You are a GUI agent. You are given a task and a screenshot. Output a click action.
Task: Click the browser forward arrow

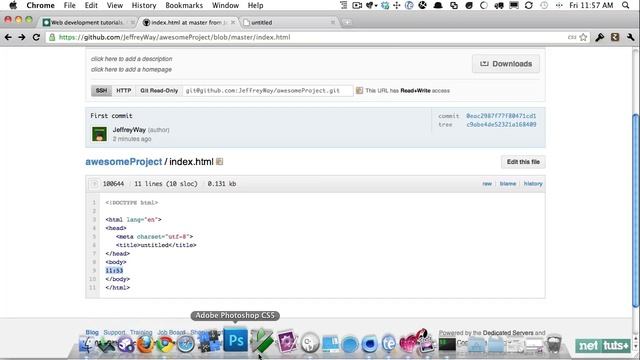tap(22, 37)
